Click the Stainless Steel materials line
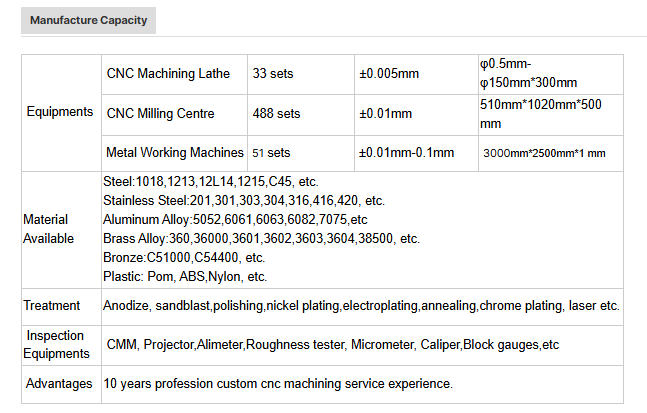Image resolution: width=647 pixels, height=413 pixels. tap(244, 201)
